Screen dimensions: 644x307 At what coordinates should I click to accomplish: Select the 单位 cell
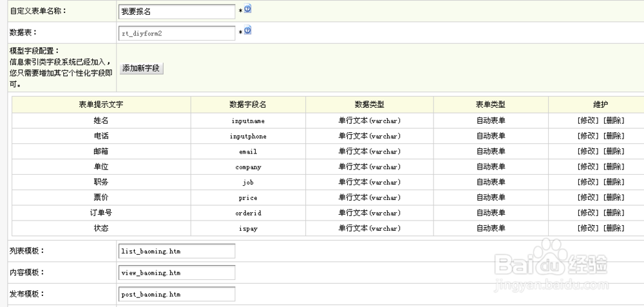[x=101, y=166]
